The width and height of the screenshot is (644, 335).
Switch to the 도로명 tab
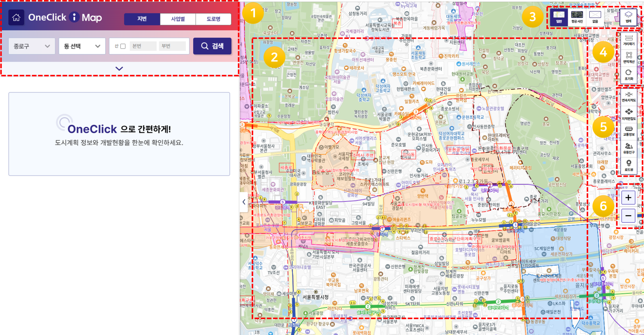coord(213,19)
